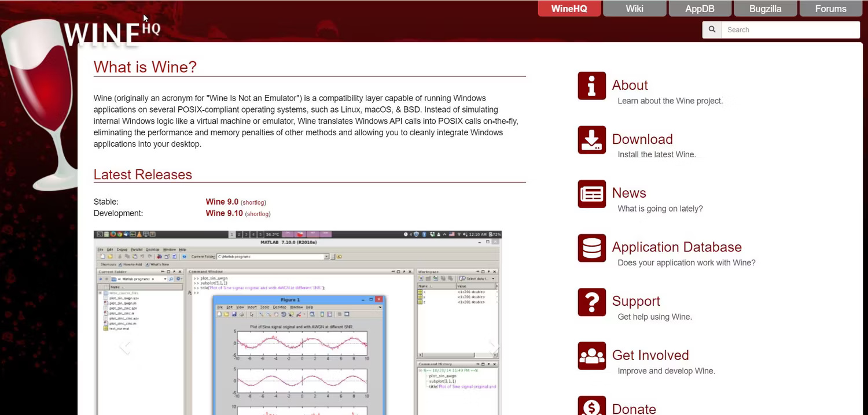Image resolution: width=868 pixels, height=415 pixels.
Task: Click the search magnifier icon
Action: 712,29
